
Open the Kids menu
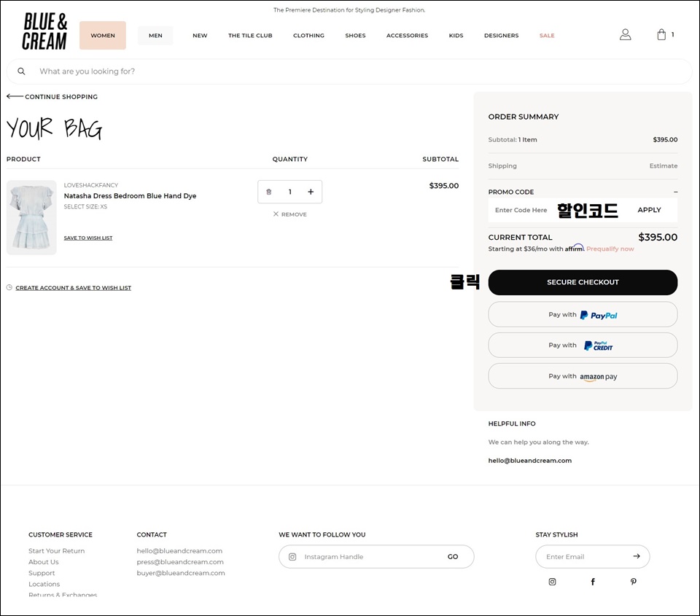point(456,35)
